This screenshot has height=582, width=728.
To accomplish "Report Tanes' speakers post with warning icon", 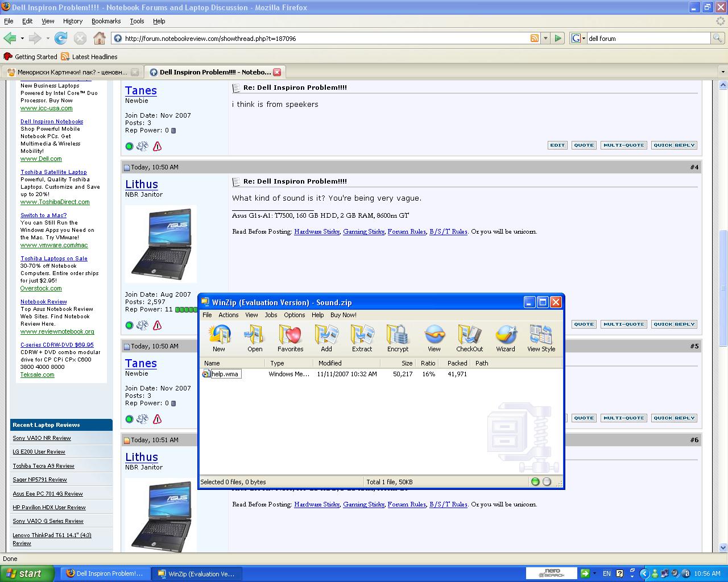I will [158, 146].
